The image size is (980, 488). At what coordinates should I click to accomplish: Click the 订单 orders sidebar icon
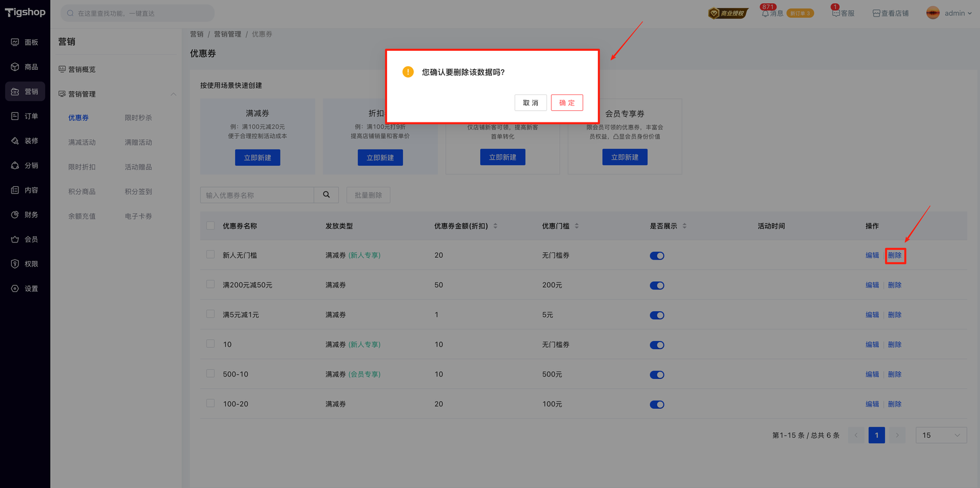point(15,116)
